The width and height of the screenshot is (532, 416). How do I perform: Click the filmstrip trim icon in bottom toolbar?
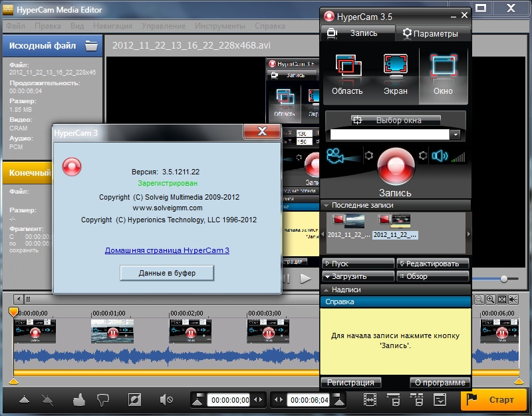point(370,400)
